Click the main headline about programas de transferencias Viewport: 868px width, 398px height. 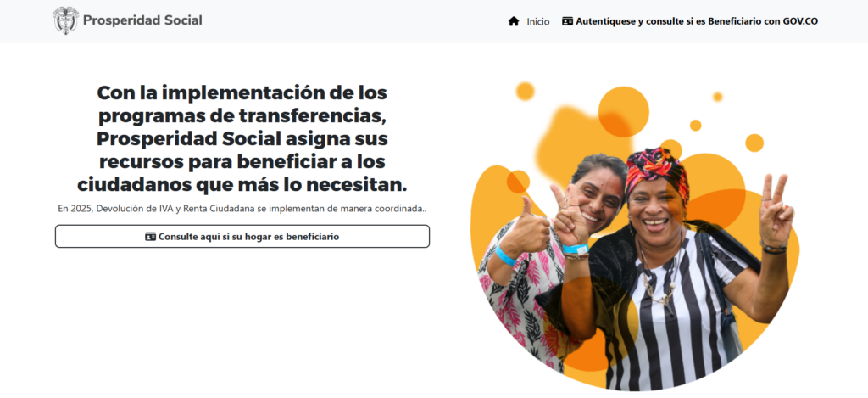tap(242, 138)
